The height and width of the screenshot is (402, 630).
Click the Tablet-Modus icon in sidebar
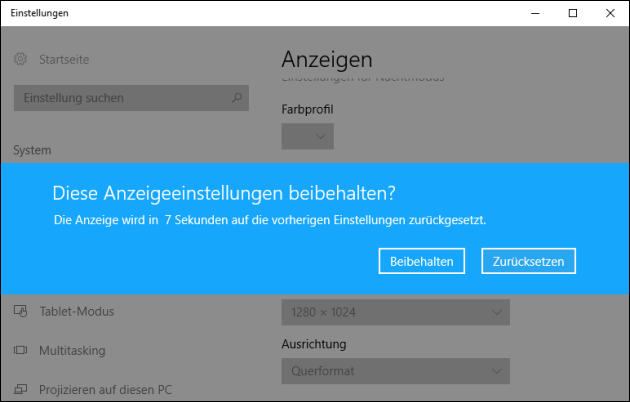pyautogui.click(x=21, y=311)
